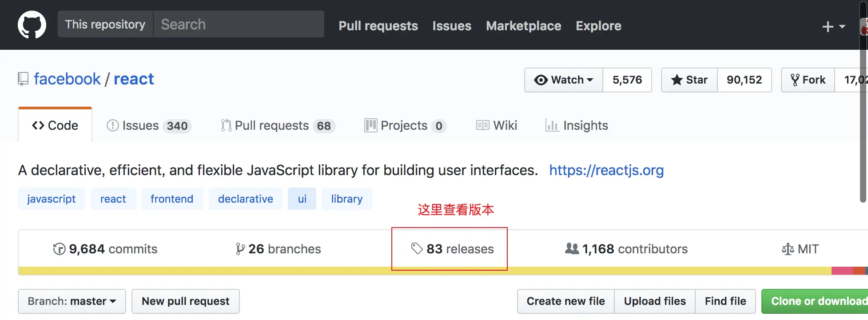Open the Watch notifications dropdown
The height and width of the screenshot is (320, 868).
coord(564,80)
